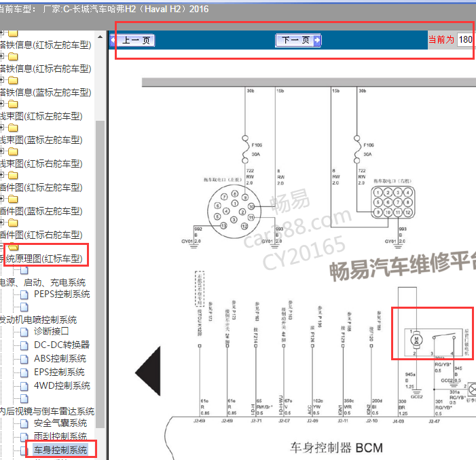Expand the 插件图(红标右舵车型) folder node
Screen dimensions: 476x460
[x=2, y=223]
